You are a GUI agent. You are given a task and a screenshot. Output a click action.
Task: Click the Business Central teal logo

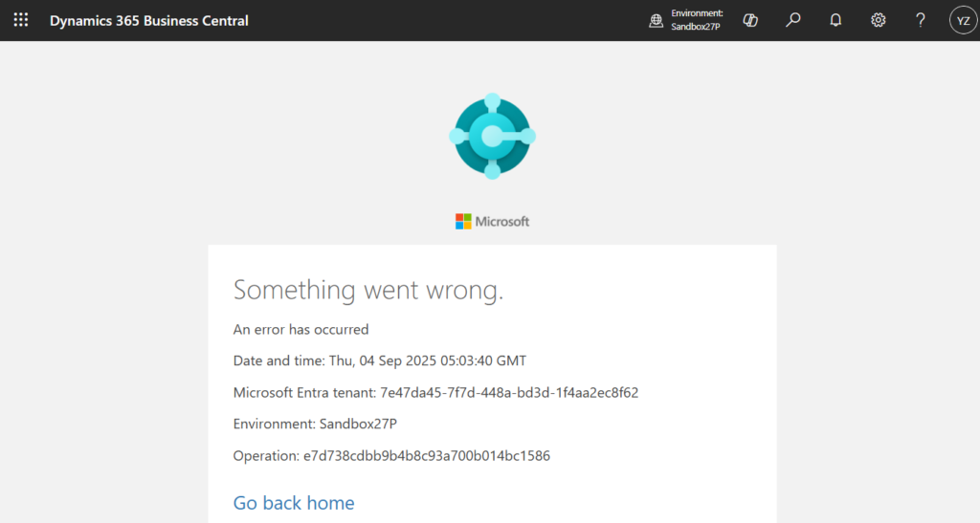click(492, 137)
